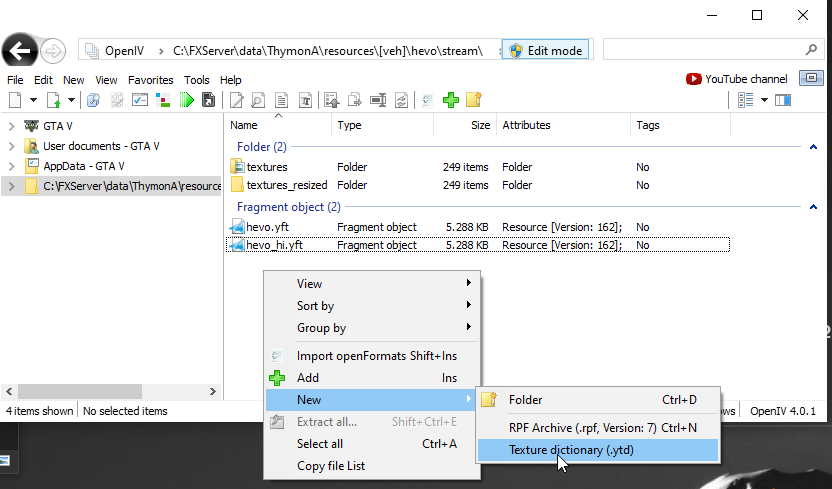Collapse the Folder (2) group
This screenshot has height=489, width=832.
coord(813,147)
